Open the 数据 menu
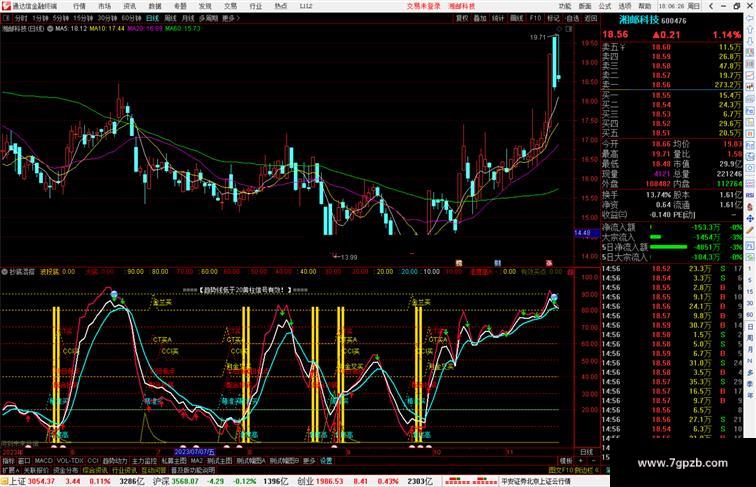The width and height of the screenshot is (756, 487). 155,6
